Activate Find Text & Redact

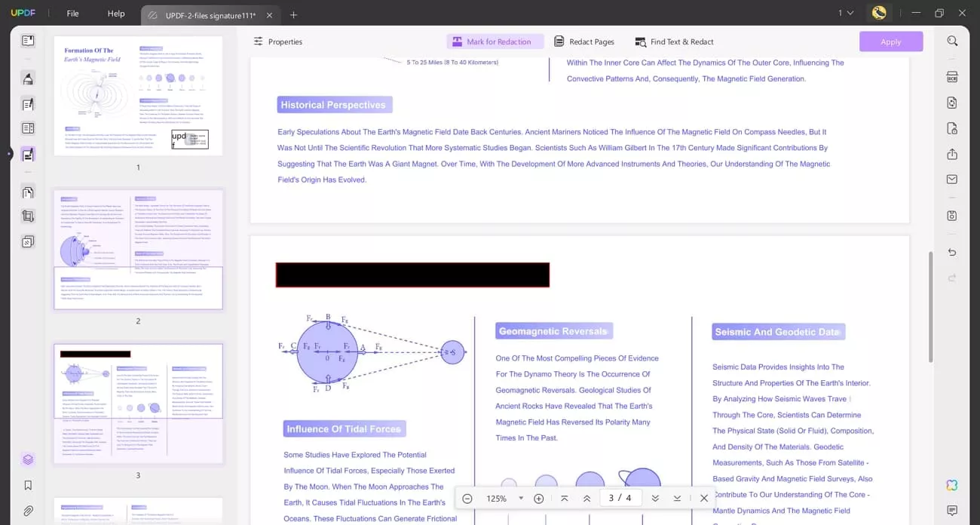point(673,41)
